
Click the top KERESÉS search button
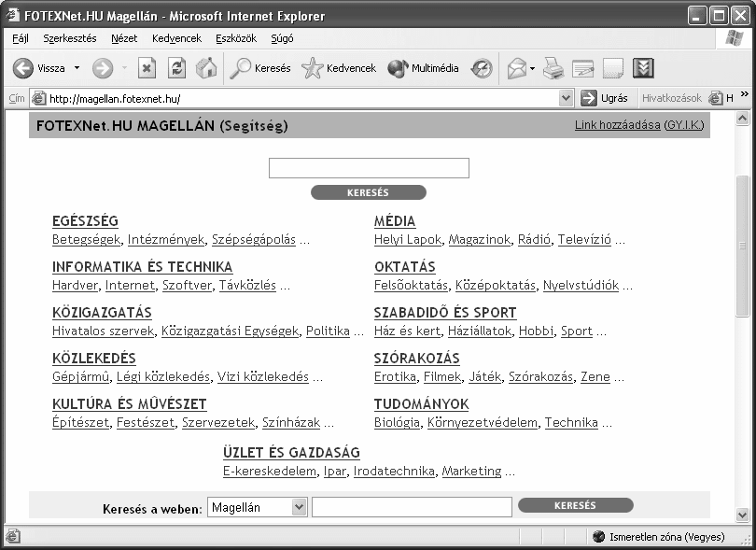tap(369, 192)
